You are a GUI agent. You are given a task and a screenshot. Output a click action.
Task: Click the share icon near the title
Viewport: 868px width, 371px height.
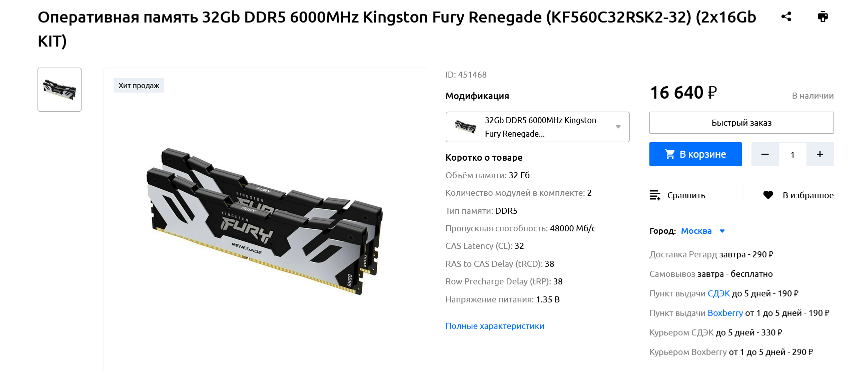coord(786,17)
